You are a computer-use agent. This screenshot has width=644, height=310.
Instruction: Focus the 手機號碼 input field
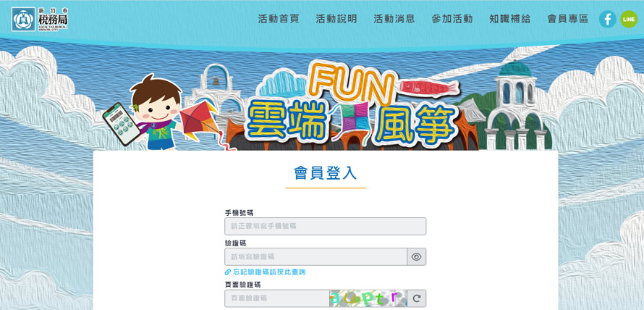326,226
